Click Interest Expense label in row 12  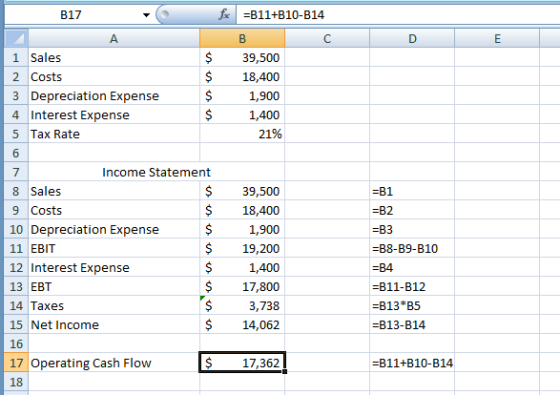pos(80,268)
